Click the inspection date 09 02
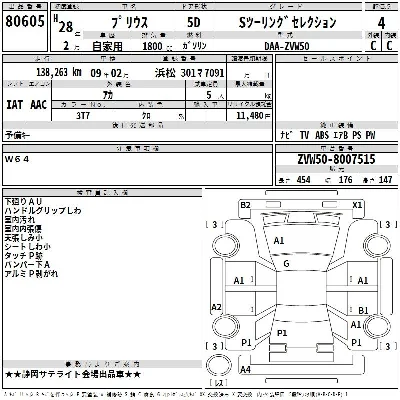 [109, 73]
